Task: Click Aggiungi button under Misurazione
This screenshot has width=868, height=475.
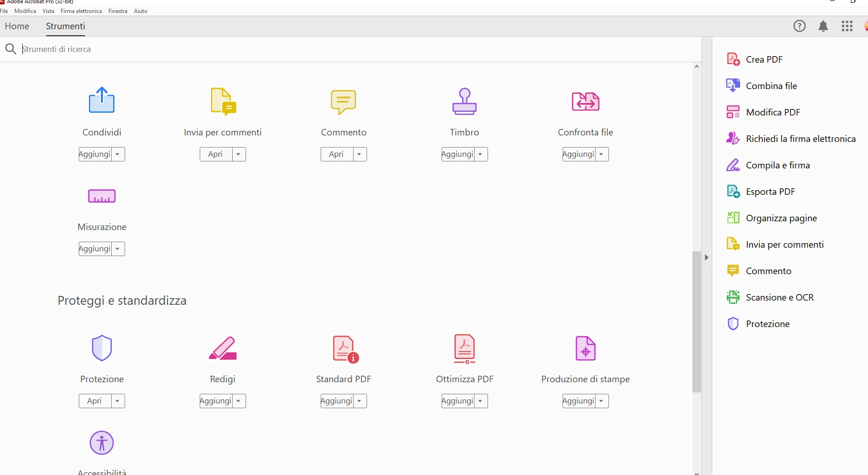Action: click(x=95, y=249)
